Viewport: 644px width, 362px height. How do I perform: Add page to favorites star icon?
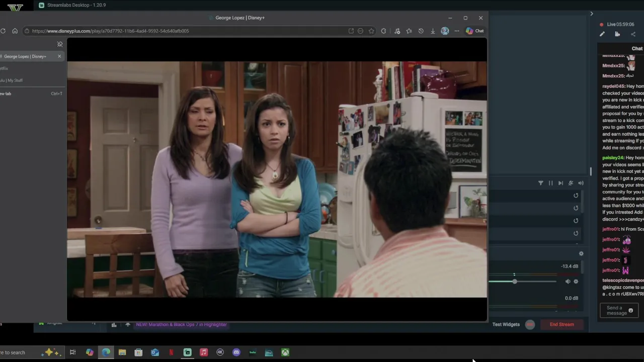click(371, 31)
